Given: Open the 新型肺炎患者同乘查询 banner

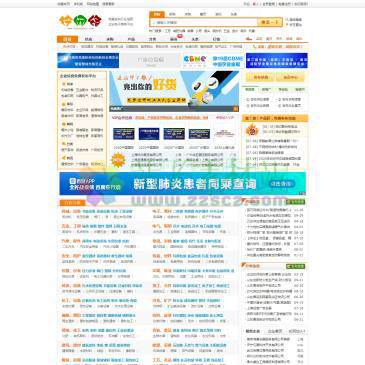Looking at the screenshot, I should point(183,183).
